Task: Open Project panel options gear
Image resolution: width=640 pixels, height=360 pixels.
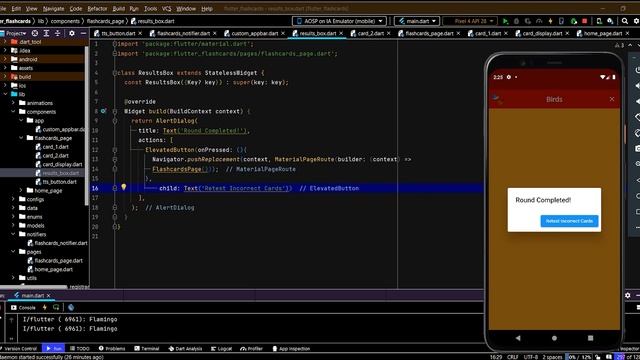Action: coord(72,33)
